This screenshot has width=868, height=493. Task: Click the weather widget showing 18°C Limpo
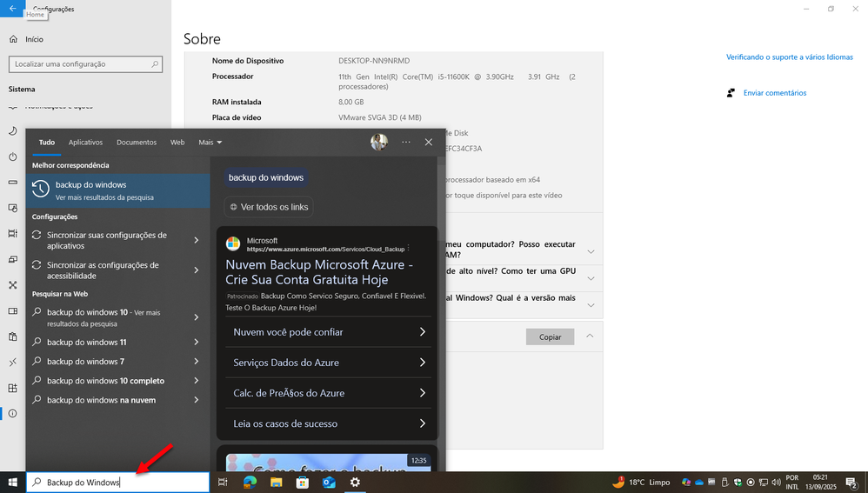[640, 482]
